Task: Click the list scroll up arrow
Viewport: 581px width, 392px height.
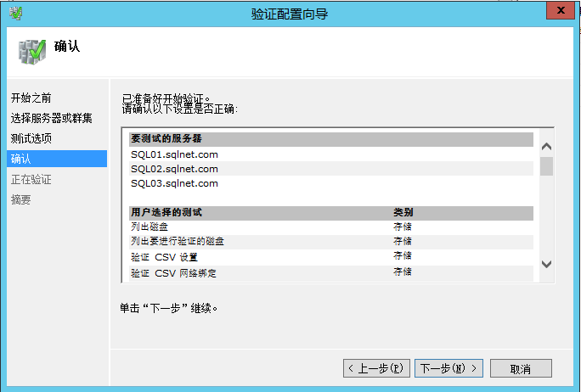Action: 546,147
